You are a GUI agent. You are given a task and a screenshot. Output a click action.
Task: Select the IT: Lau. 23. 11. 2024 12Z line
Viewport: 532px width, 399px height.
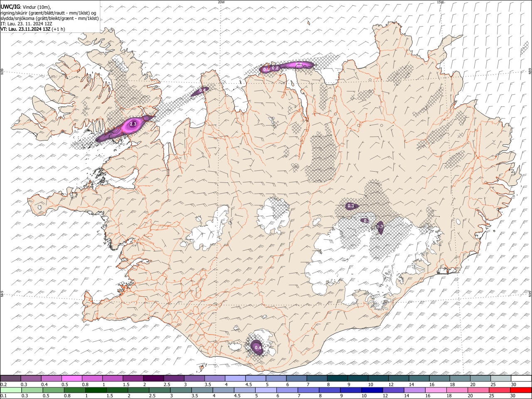click(x=27, y=24)
